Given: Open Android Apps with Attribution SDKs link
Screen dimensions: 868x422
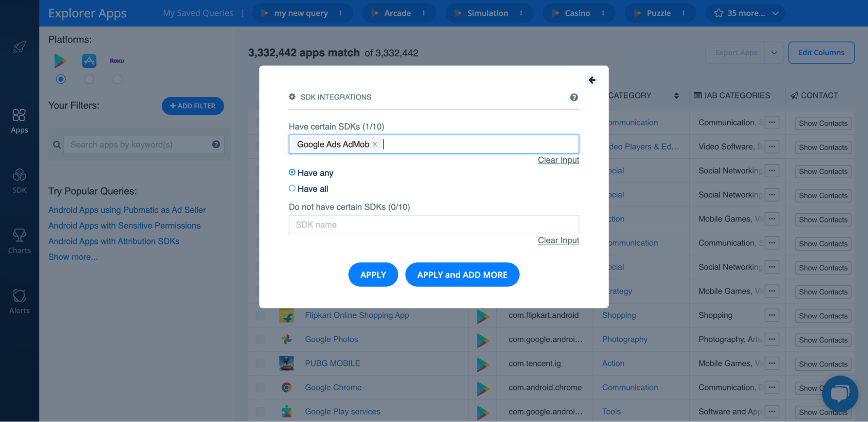Looking at the screenshot, I should (x=114, y=241).
